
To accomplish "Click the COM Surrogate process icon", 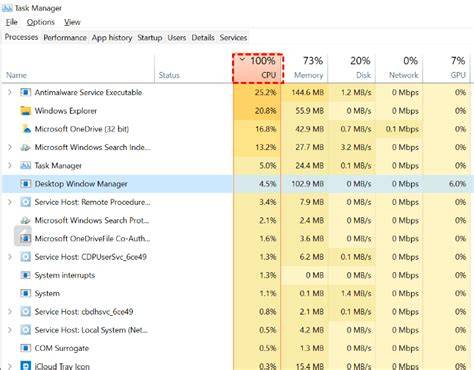I will click(x=26, y=348).
